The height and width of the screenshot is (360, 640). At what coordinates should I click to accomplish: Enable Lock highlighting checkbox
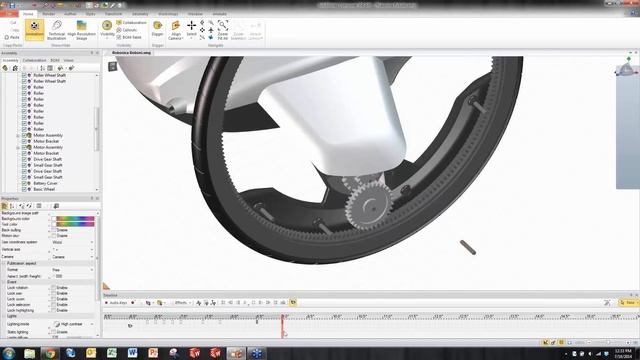(53, 310)
